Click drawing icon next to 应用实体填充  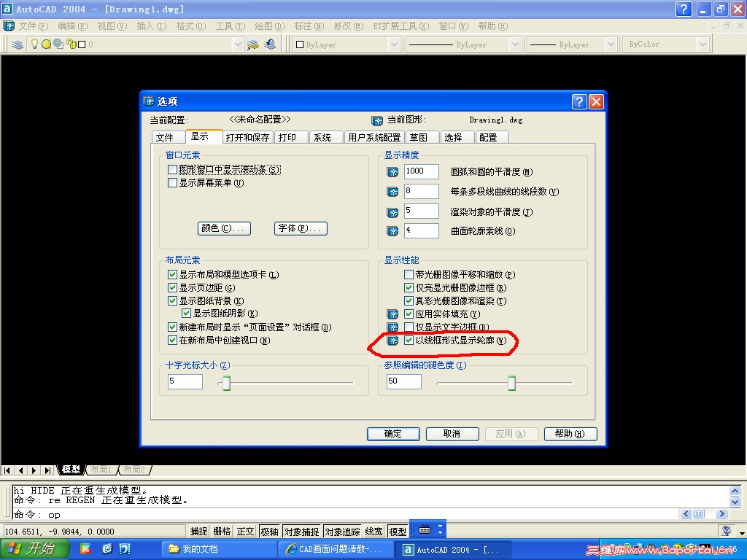392,314
